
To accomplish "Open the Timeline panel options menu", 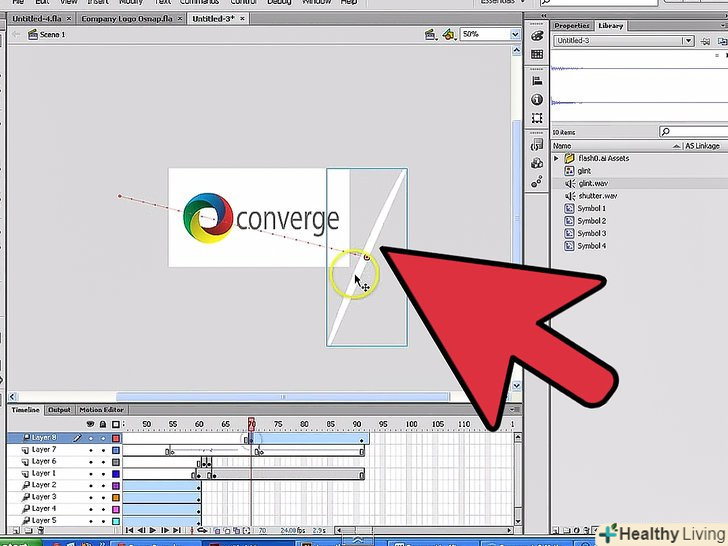I will 514,410.
